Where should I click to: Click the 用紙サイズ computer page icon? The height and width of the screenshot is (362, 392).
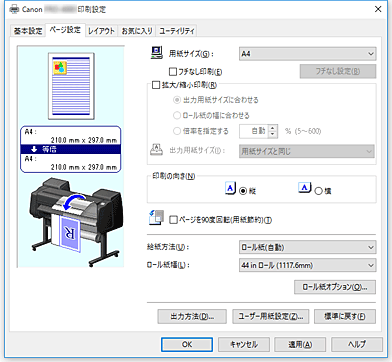tap(157, 53)
